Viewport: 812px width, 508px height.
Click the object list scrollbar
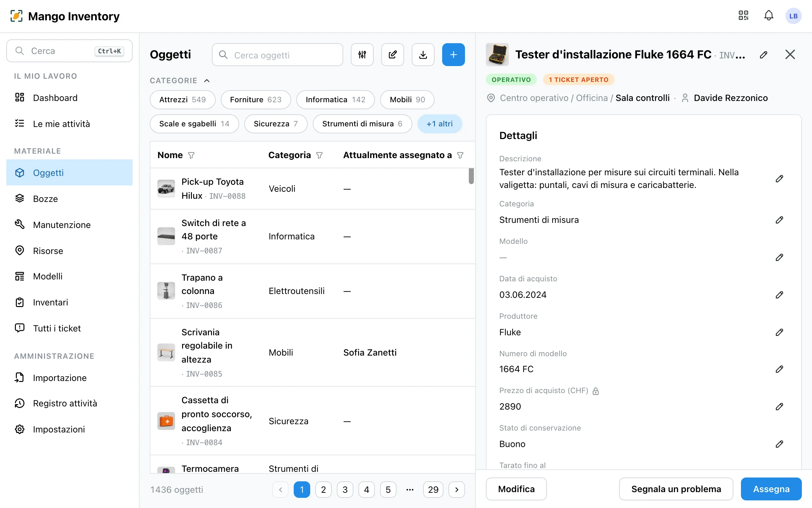(471, 176)
